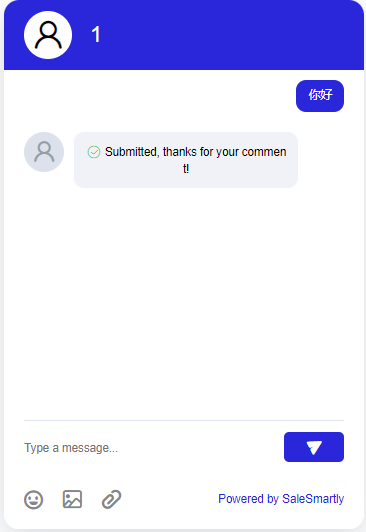The image size is (366, 532).
Task: Open the Powered by SaleSmartly link
Action: point(281,499)
